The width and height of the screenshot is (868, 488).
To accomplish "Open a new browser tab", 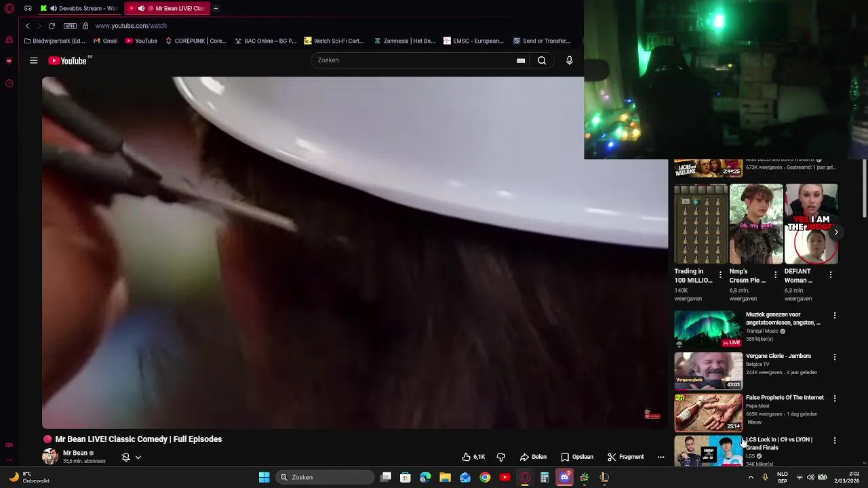I will coord(216,8).
